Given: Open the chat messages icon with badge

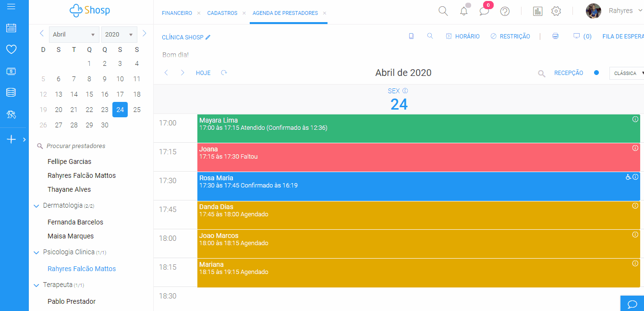Looking at the screenshot, I should (x=485, y=11).
